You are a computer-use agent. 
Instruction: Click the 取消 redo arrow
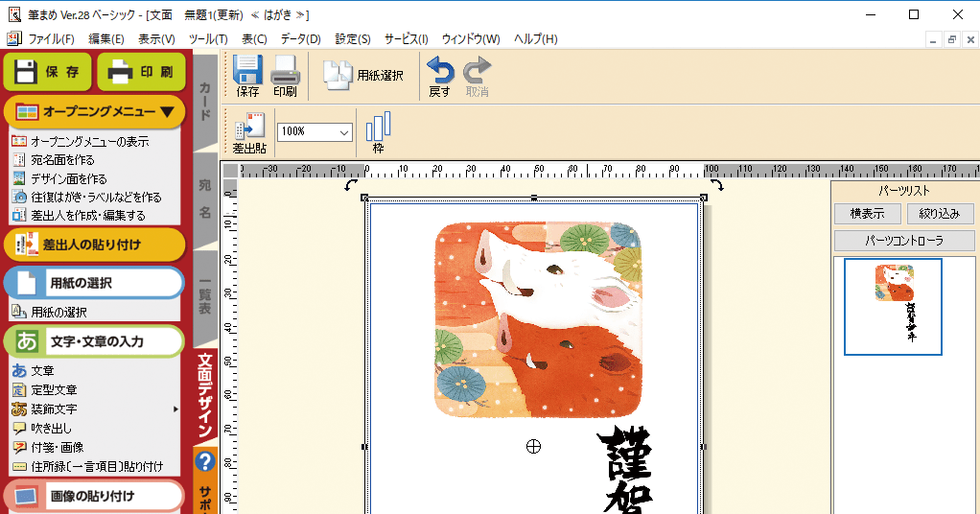pos(477,76)
